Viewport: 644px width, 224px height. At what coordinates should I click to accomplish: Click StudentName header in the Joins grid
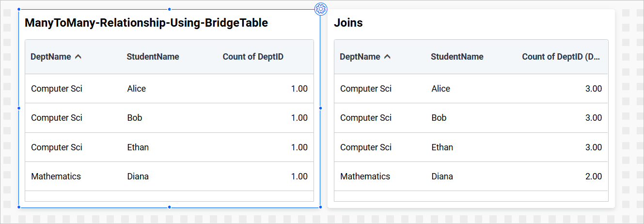click(457, 57)
